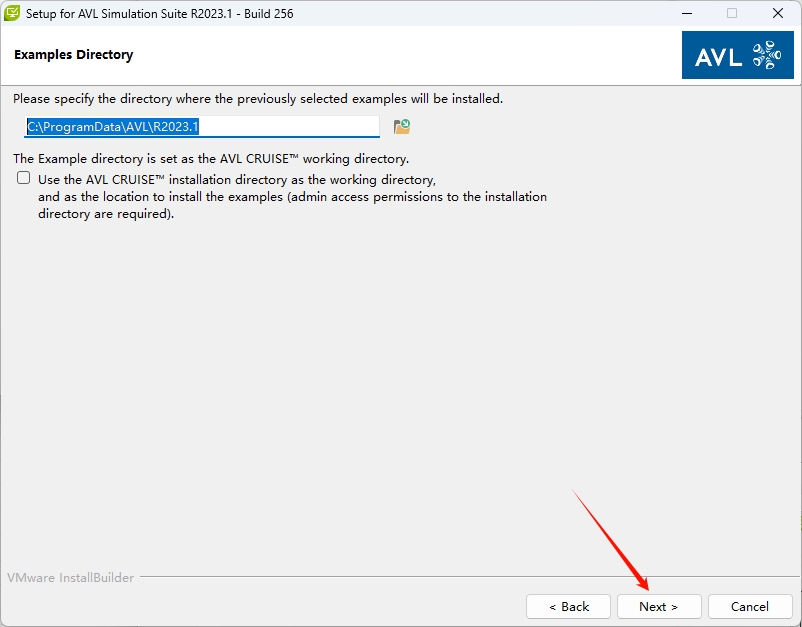Viewport: 802px width, 627px height.
Task: Click the 'Example directory is set as' note
Action: (x=211, y=159)
